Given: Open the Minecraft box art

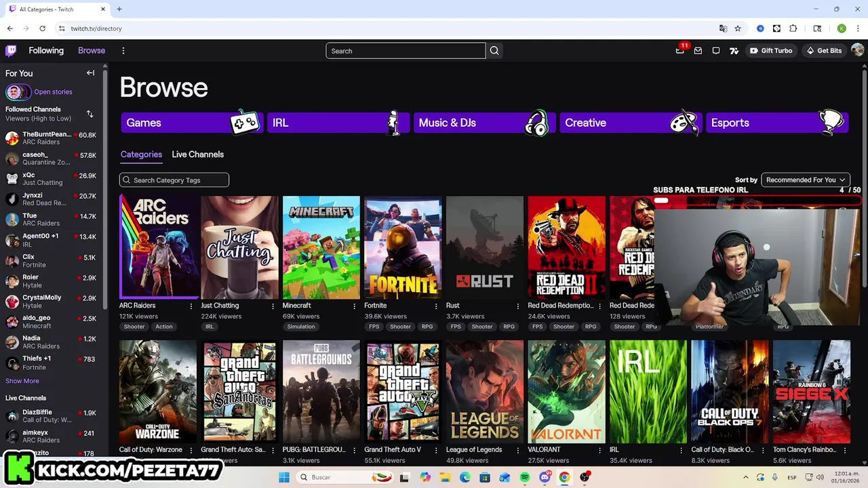Looking at the screenshot, I should 321,247.
